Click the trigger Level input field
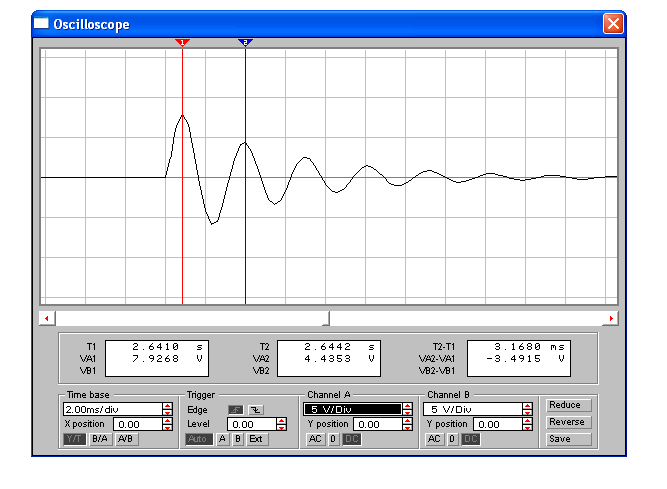This screenshot has height=489, width=667. (x=251, y=424)
